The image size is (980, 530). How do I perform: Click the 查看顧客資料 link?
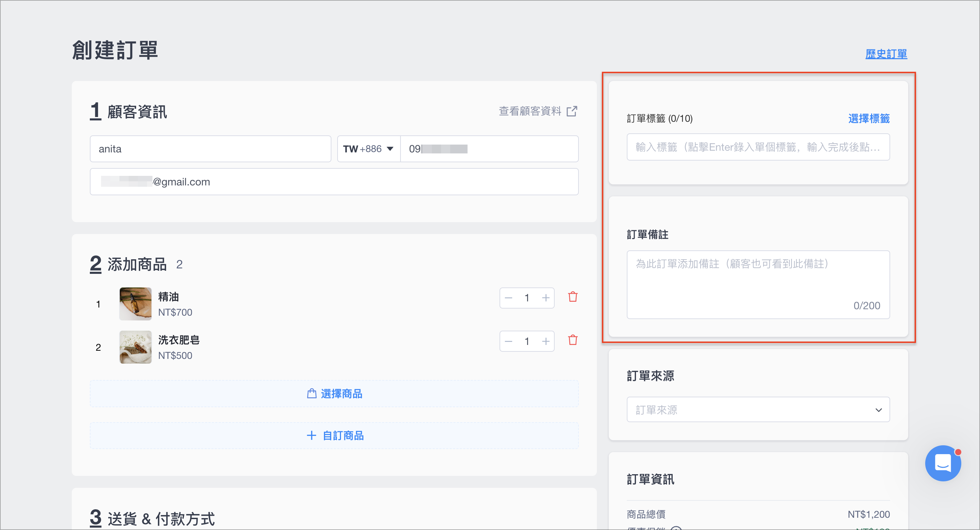click(530, 111)
